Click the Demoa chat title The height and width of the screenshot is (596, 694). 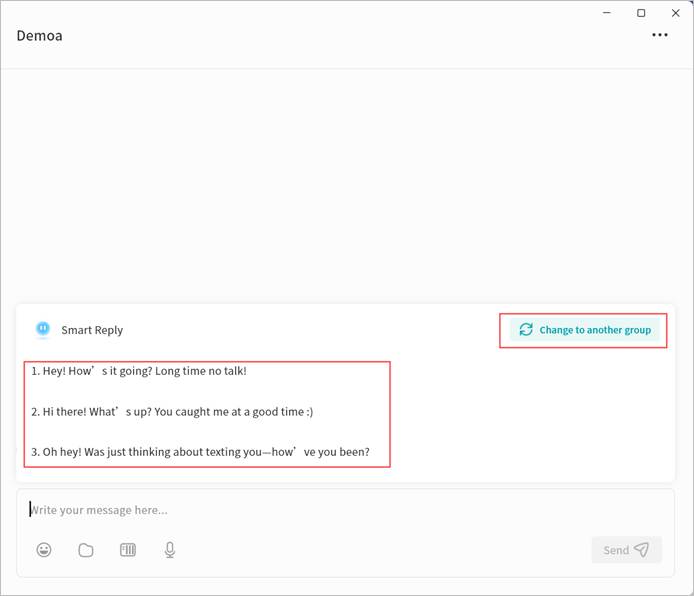pos(40,36)
